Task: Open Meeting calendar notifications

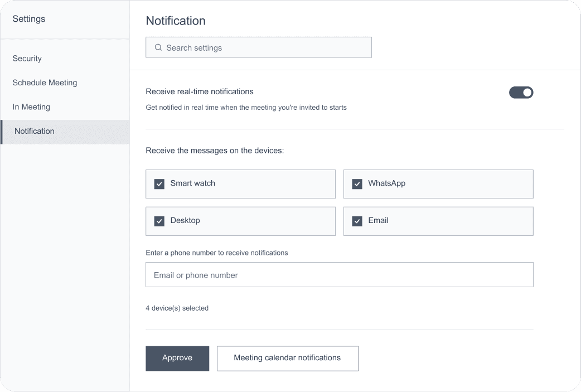Action: 288,359
